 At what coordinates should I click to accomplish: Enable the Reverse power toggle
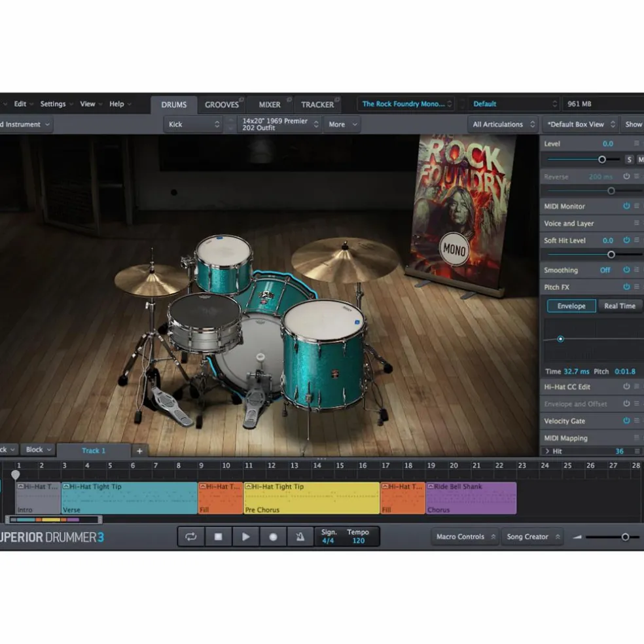[x=626, y=176]
